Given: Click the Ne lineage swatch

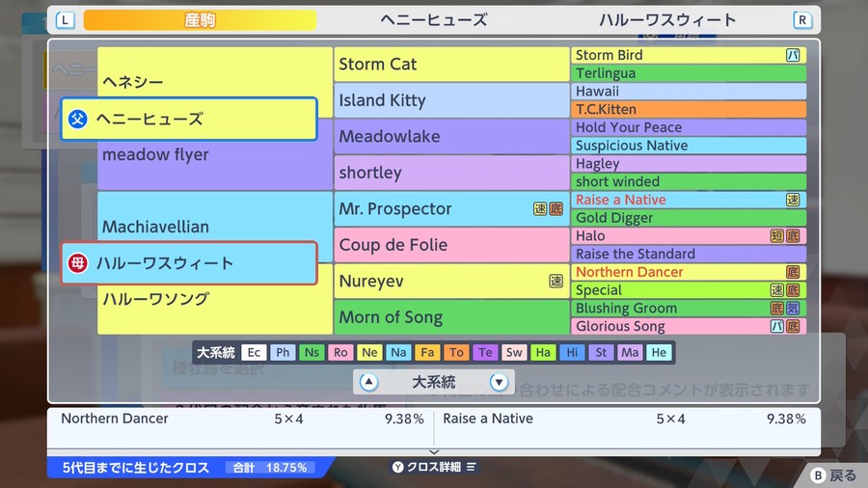Looking at the screenshot, I should pyautogui.click(x=369, y=352).
